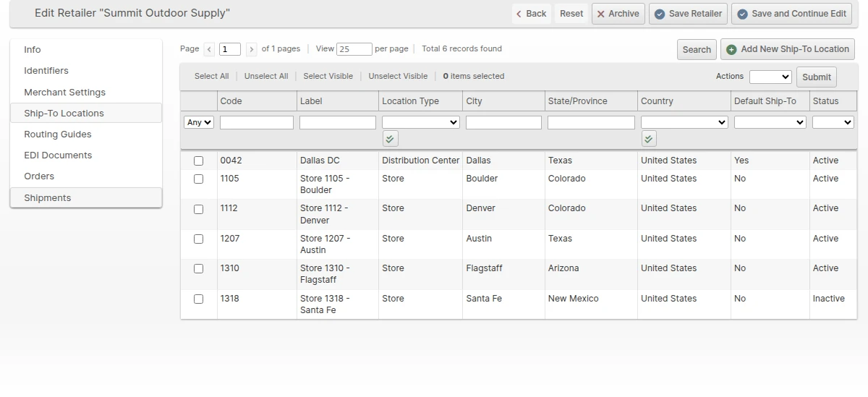Click the Archive button
868x397 pixels.
[x=618, y=14]
